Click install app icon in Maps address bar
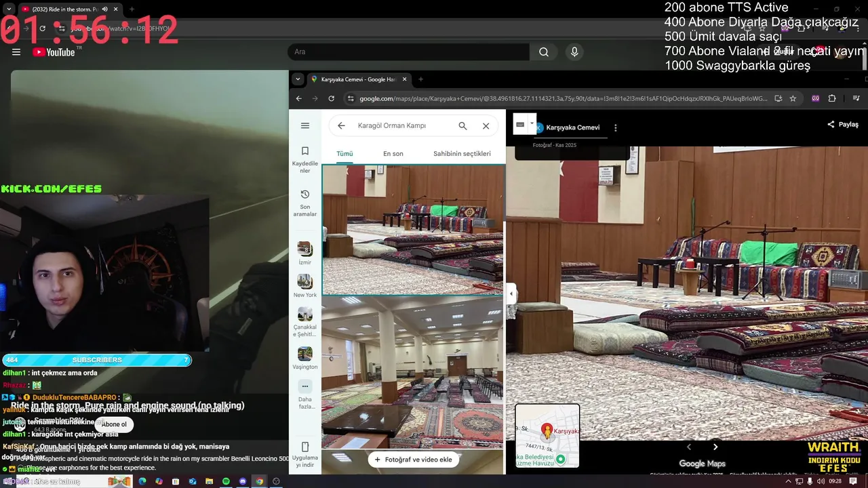868x488 pixels. (x=778, y=98)
